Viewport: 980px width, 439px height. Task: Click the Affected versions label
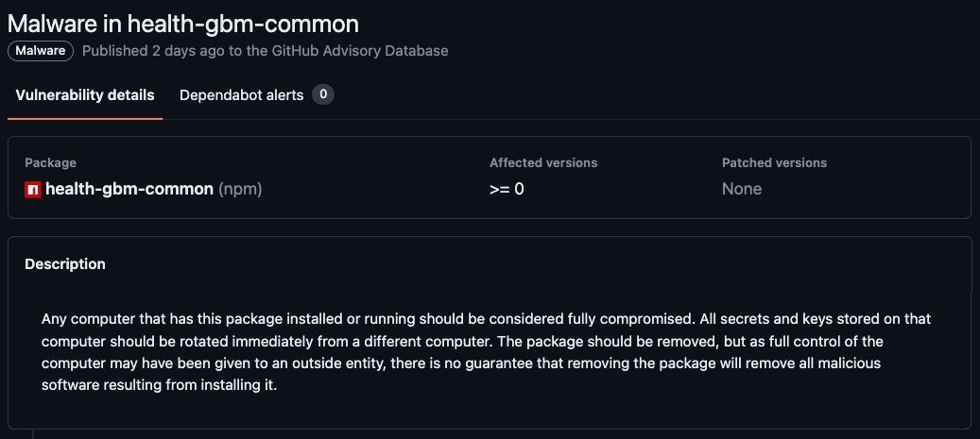pyautogui.click(x=543, y=163)
